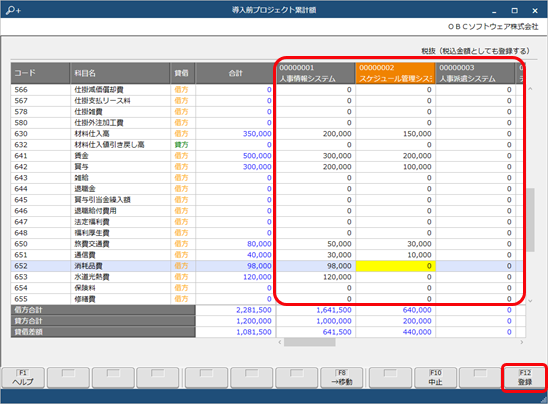
Task: Click the vertical scrollbar up arrow
Action: pos(530,89)
